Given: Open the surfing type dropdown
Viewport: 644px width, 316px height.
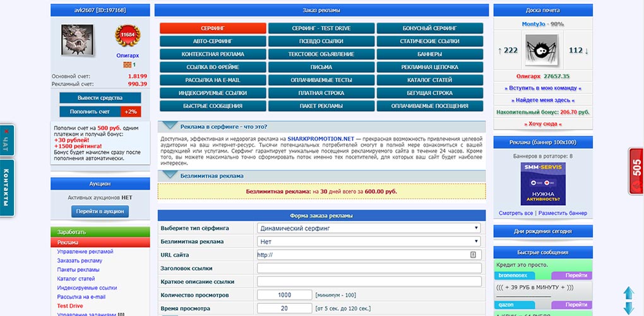Looking at the screenshot, I should coord(369,228).
